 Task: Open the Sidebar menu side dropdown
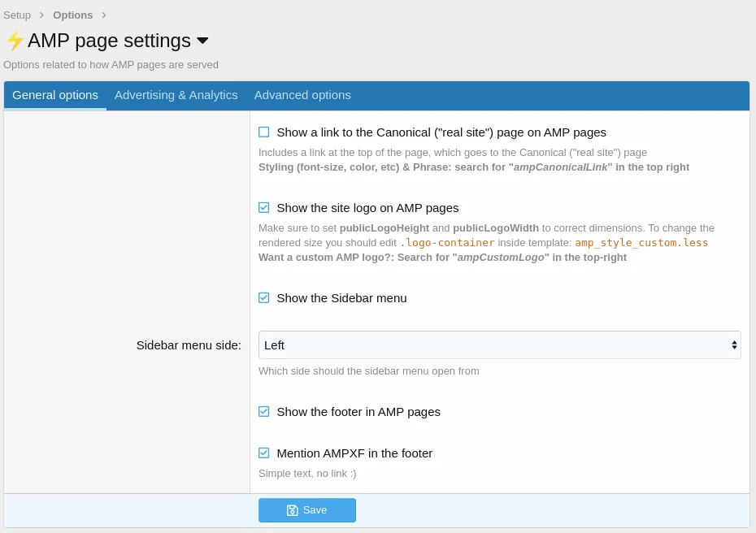click(x=499, y=345)
